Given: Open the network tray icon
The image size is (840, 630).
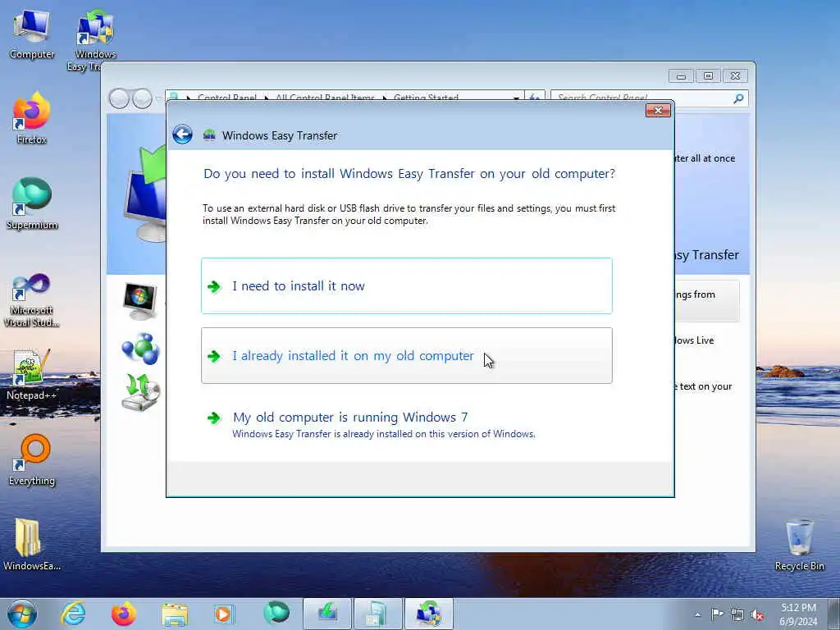Looking at the screenshot, I should click(x=737, y=614).
